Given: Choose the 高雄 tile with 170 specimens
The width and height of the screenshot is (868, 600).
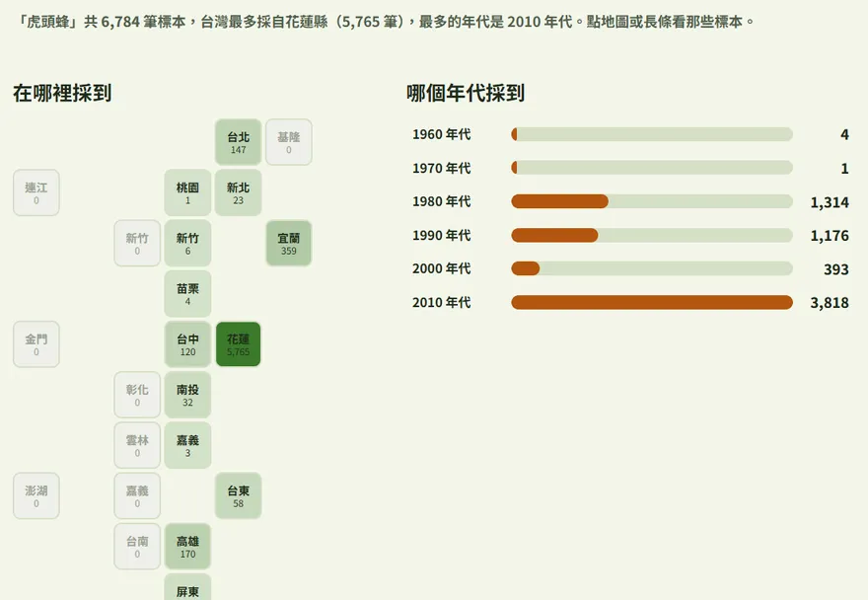Looking at the screenshot, I should (187, 546).
